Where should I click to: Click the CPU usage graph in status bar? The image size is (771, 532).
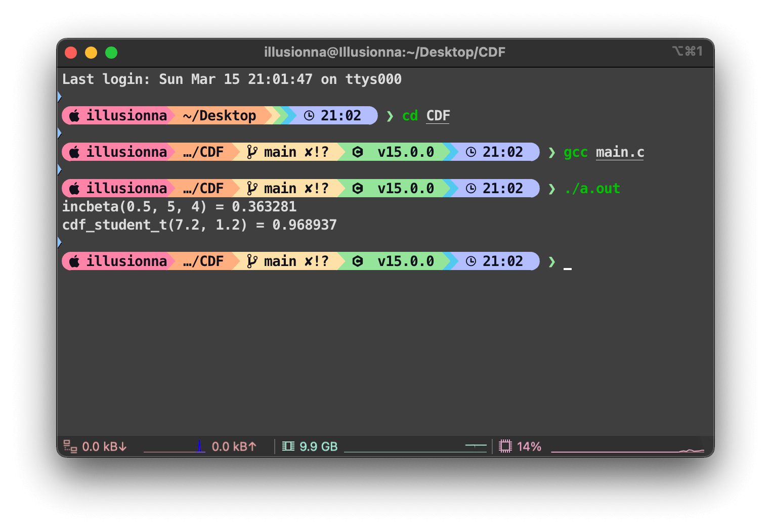(627, 448)
